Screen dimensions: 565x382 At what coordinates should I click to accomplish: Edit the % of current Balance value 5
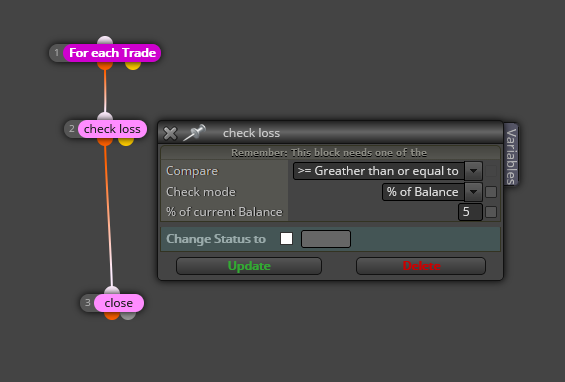coord(470,212)
